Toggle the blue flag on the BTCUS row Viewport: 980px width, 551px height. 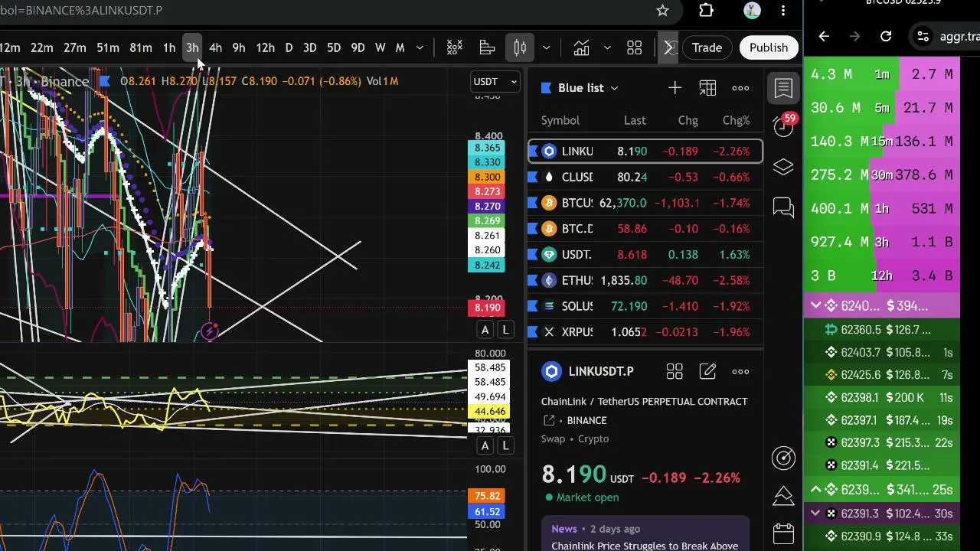tap(533, 203)
